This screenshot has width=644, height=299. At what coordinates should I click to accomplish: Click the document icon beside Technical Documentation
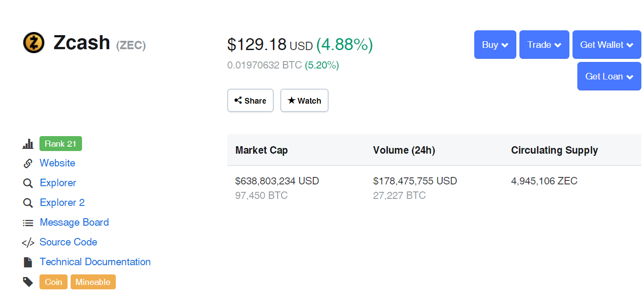point(28,263)
